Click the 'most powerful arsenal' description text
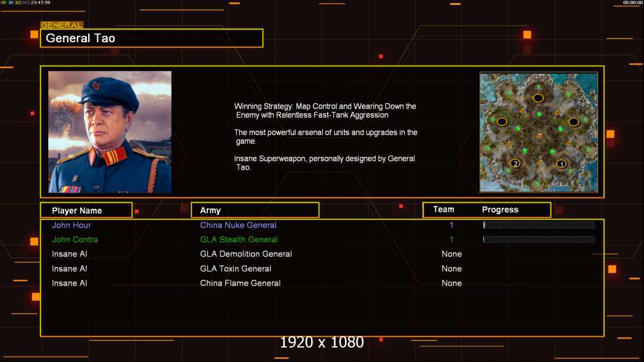The width and height of the screenshot is (644, 362). pyautogui.click(x=326, y=136)
